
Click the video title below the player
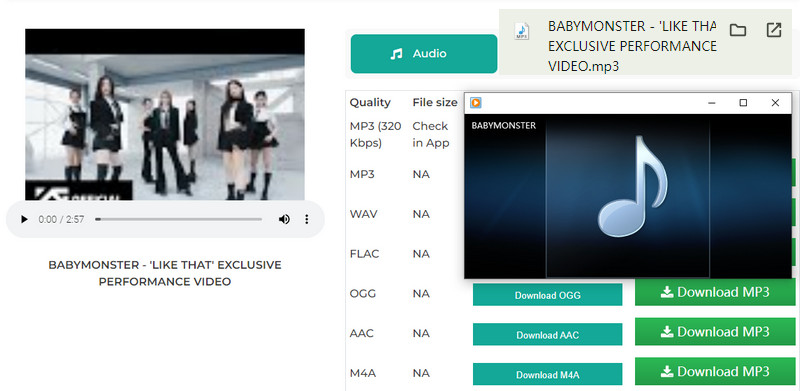point(165,273)
